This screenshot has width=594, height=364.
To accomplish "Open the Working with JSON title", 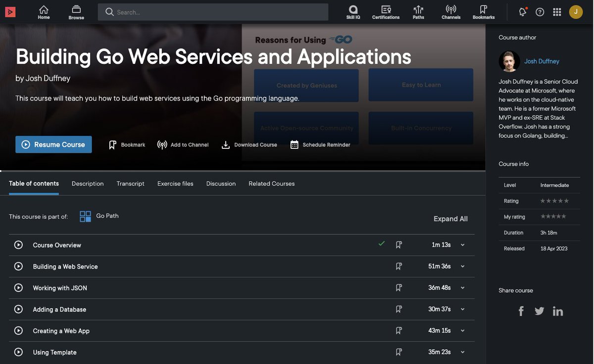I will (x=60, y=288).
